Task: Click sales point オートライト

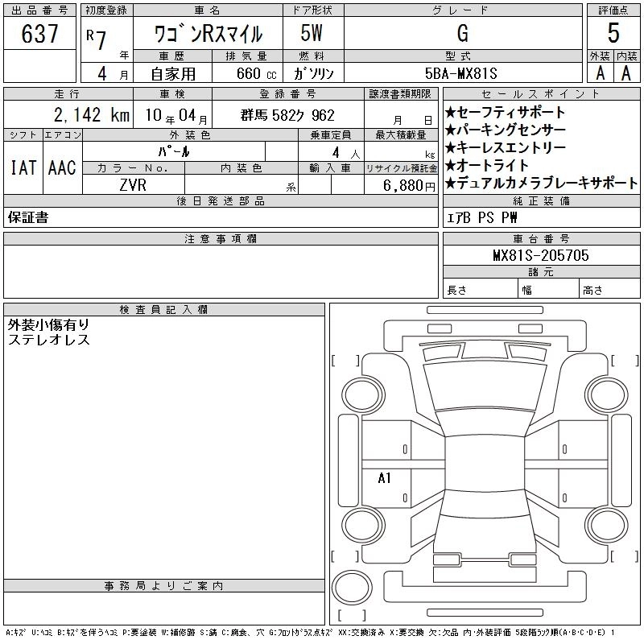Action: tap(487, 166)
